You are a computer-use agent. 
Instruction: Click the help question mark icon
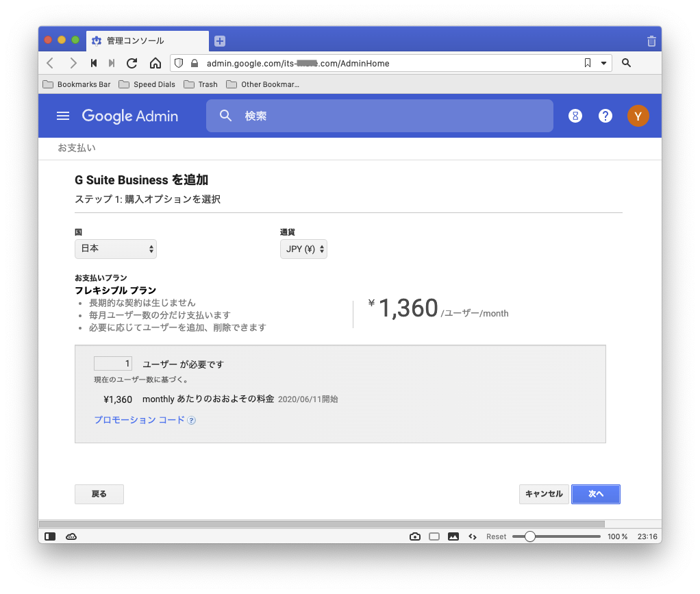(605, 116)
